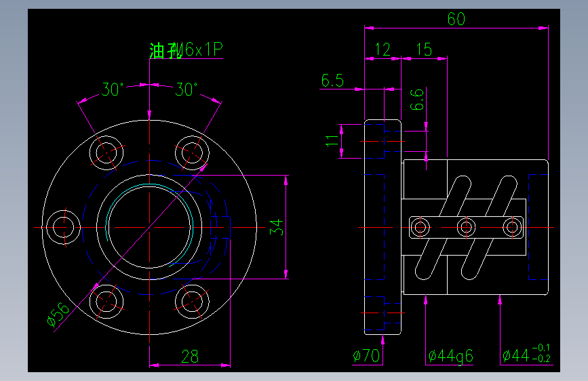Click the "ø56" bolt circle diameter label
588x381 pixels.
(58, 315)
